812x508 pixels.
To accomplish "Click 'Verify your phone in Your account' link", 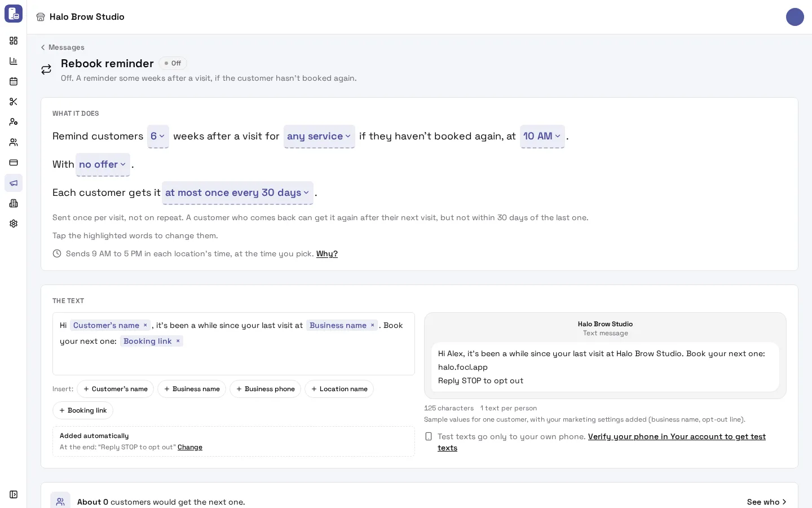I will 602,442.
